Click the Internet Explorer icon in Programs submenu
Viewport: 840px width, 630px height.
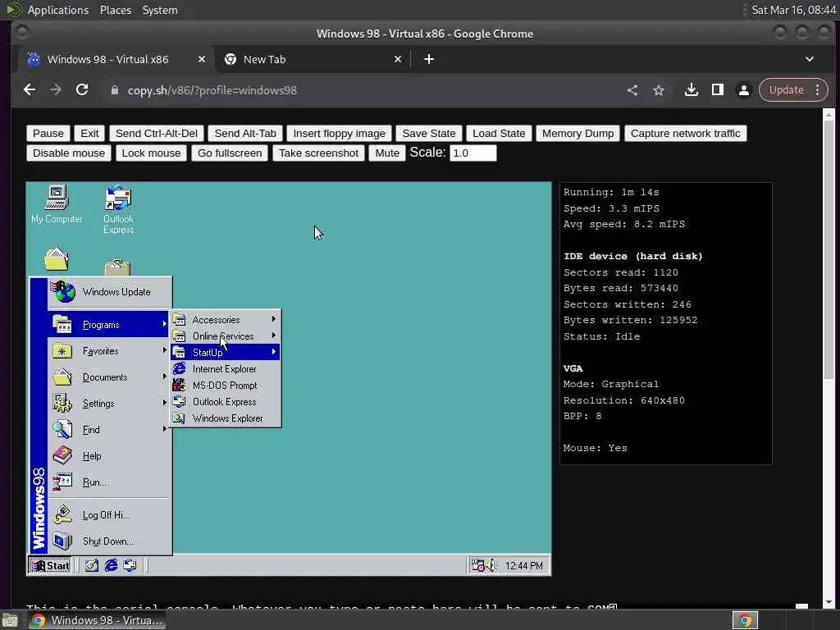179,368
